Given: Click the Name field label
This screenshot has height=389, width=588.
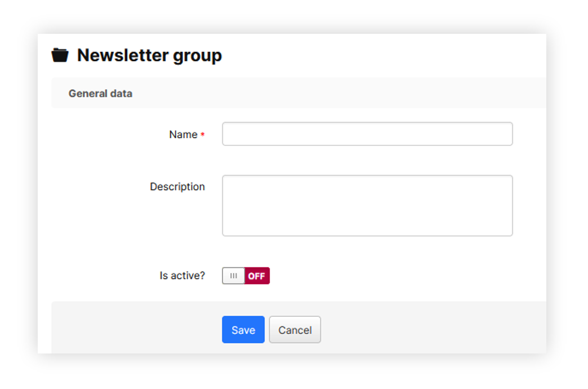Looking at the screenshot, I should click(x=183, y=135).
